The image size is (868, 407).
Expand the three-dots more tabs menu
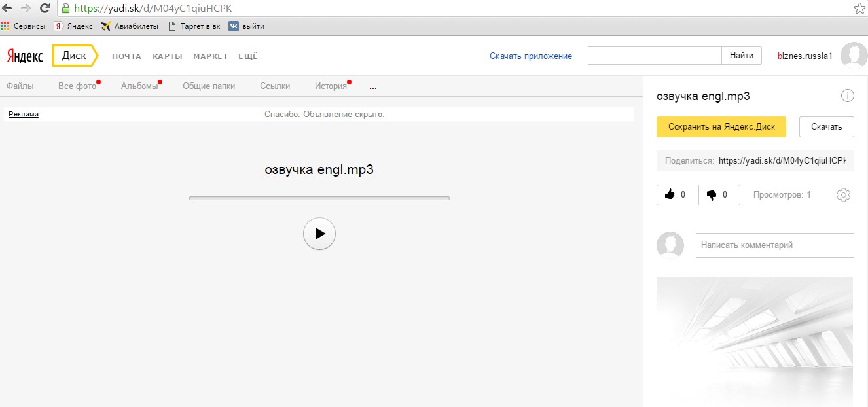click(x=373, y=86)
